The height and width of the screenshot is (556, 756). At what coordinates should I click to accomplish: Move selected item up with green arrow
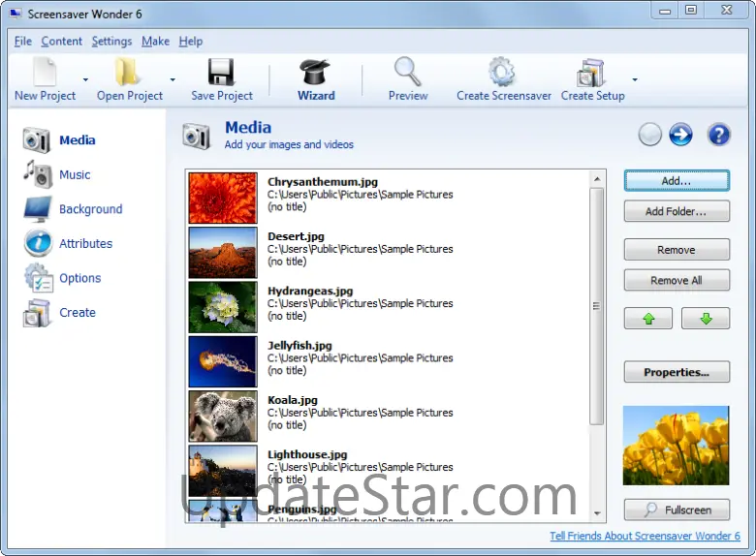648,319
